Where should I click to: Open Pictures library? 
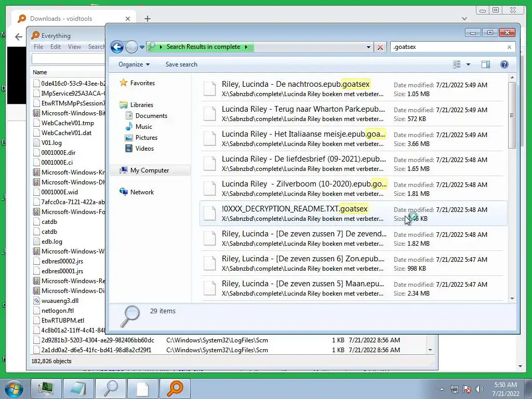point(141,137)
